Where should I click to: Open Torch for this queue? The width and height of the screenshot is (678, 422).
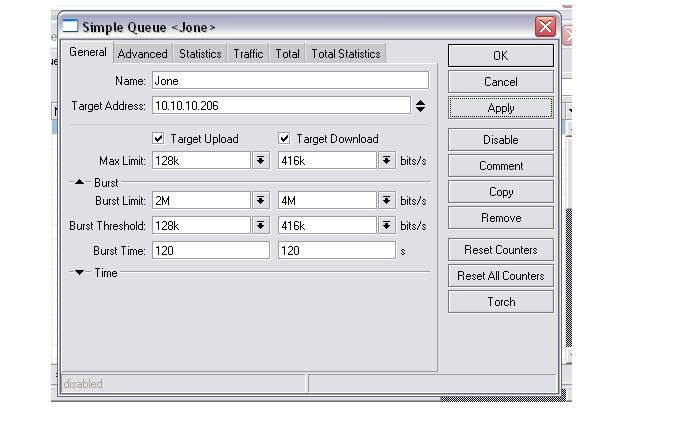coord(501,301)
